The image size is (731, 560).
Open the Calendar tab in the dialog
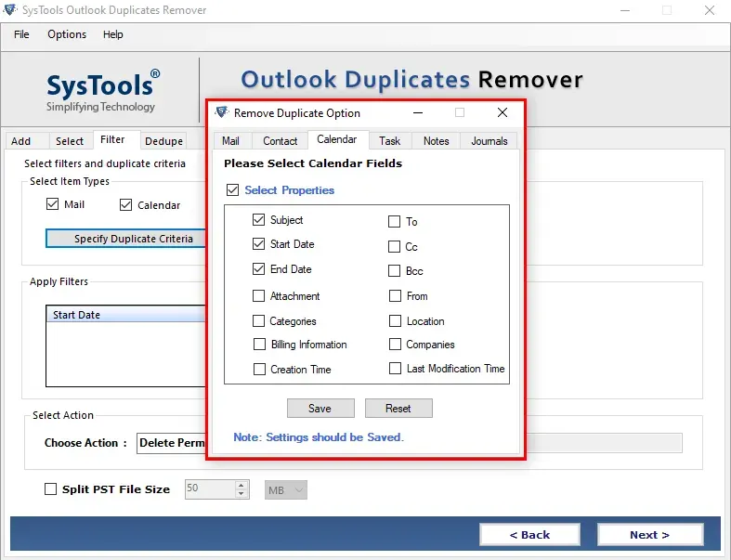(x=336, y=139)
